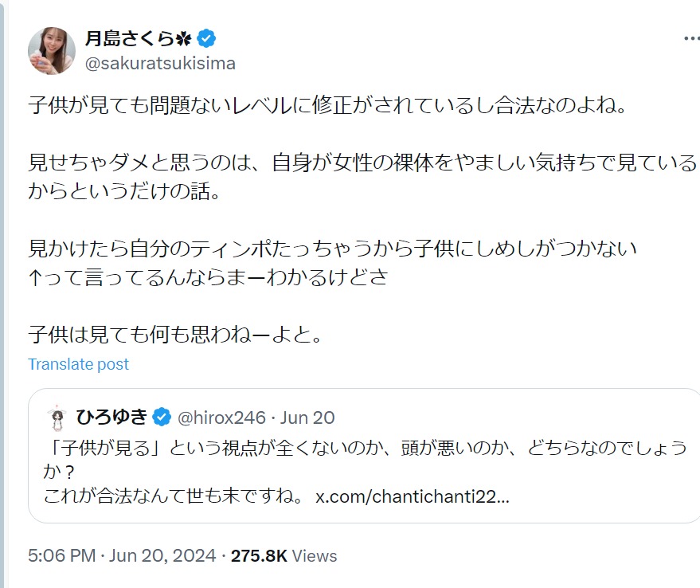
Task: Open 月島さくら's profile picture
Action: 52,50
